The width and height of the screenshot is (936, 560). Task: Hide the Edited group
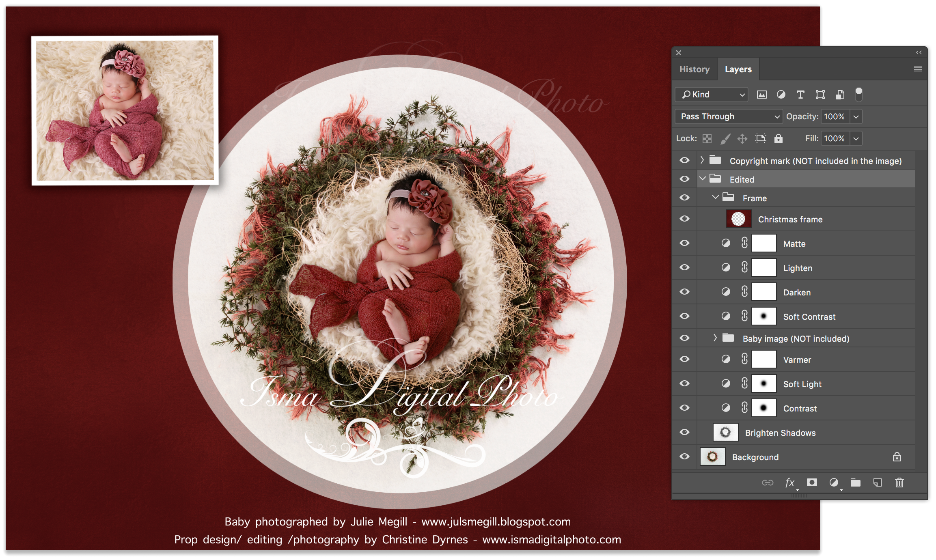pos(685,179)
